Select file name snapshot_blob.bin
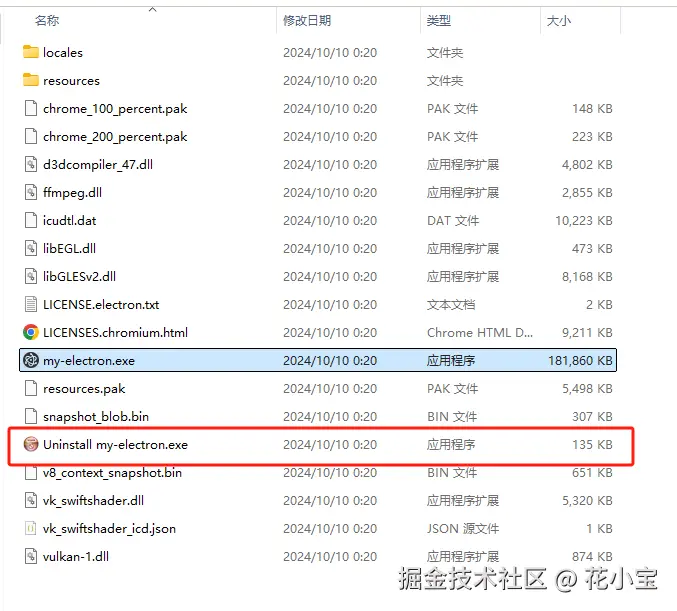Viewport: 677px width, 611px height. click(95, 417)
